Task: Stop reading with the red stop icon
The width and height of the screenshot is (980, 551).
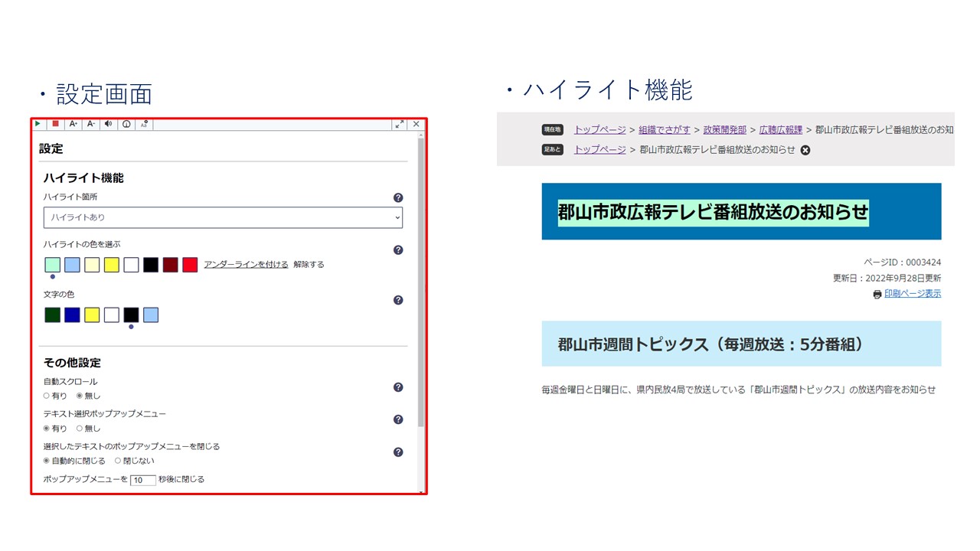Action: (55, 124)
